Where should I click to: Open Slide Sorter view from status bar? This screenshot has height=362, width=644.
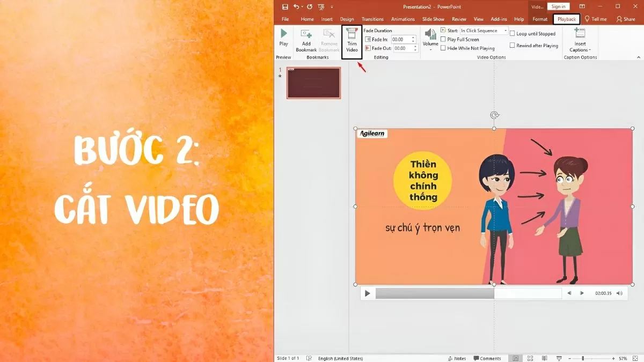pos(530,358)
